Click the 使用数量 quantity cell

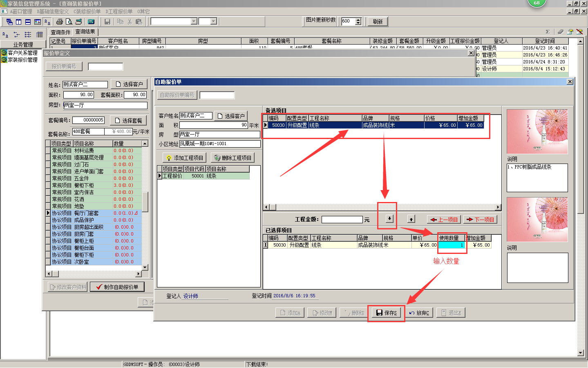tap(452, 245)
